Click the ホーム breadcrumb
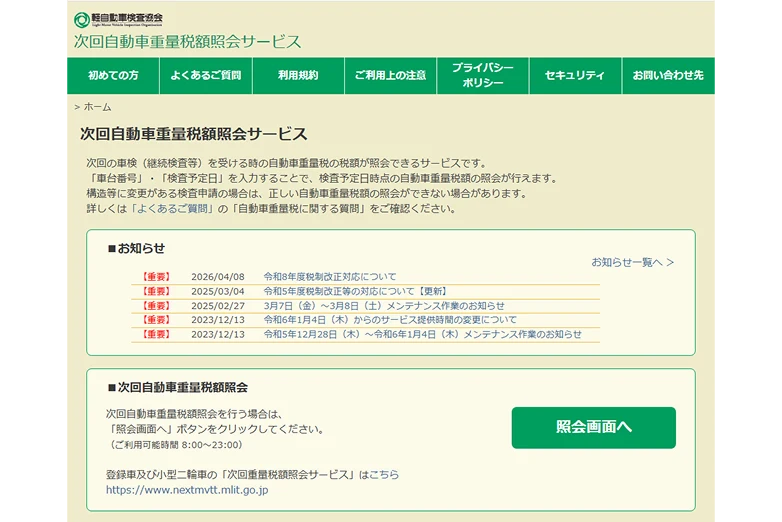 [97, 107]
